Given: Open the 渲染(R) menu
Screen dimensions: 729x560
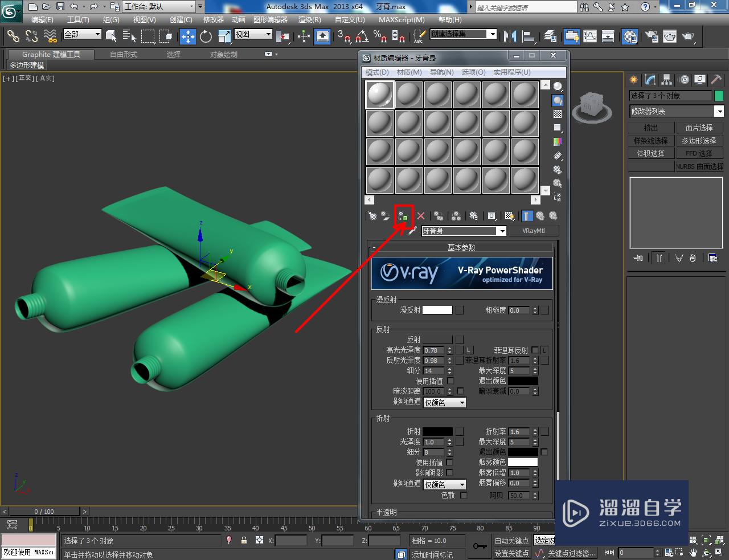Looking at the screenshot, I should [310, 19].
